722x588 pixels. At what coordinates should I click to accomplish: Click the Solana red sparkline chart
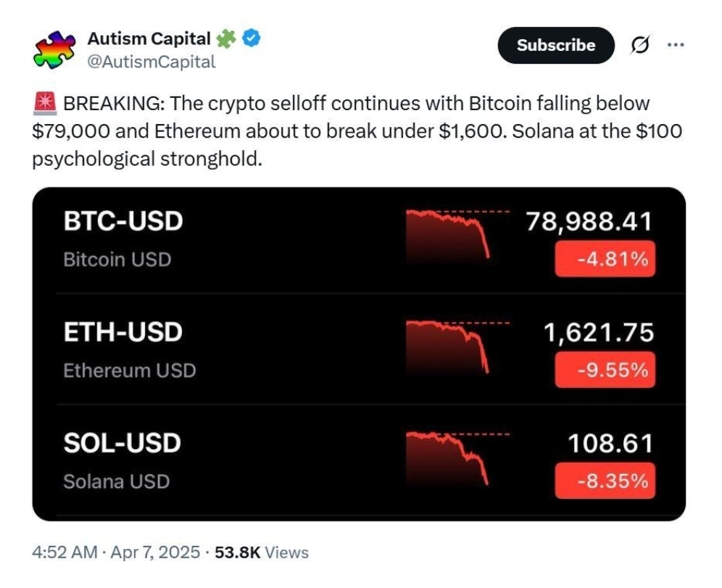point(457,458)
